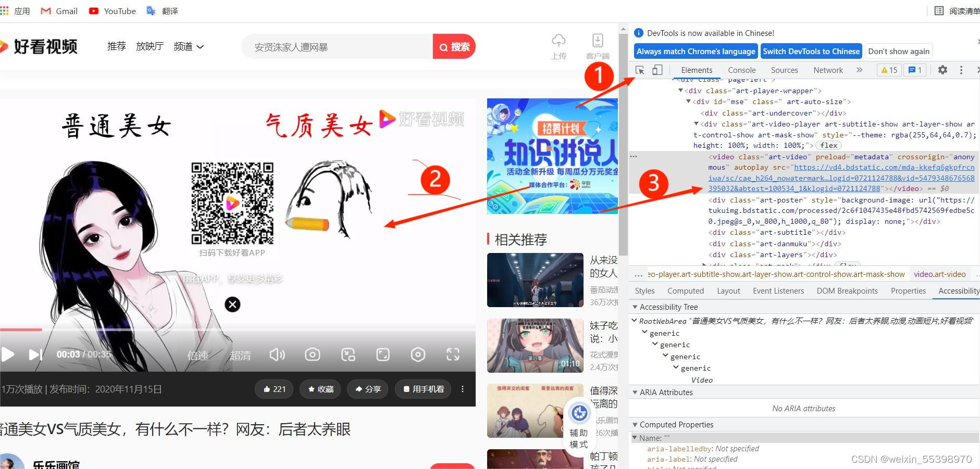Open the Network tab in DevTools
Viewport: 980px width, 469px height.
coord(828,70)
